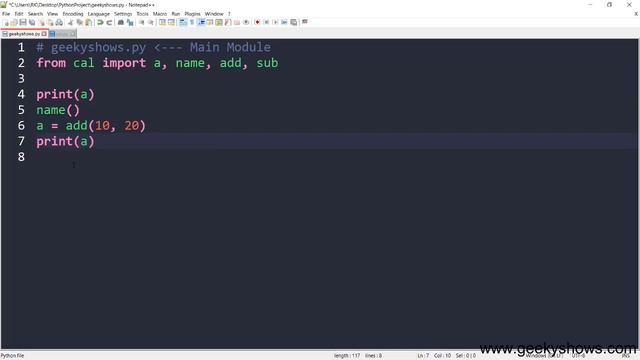This screenshot has height=360, width=640.
Task: Open the Plugins menu
Action: (x=192, y=14)
